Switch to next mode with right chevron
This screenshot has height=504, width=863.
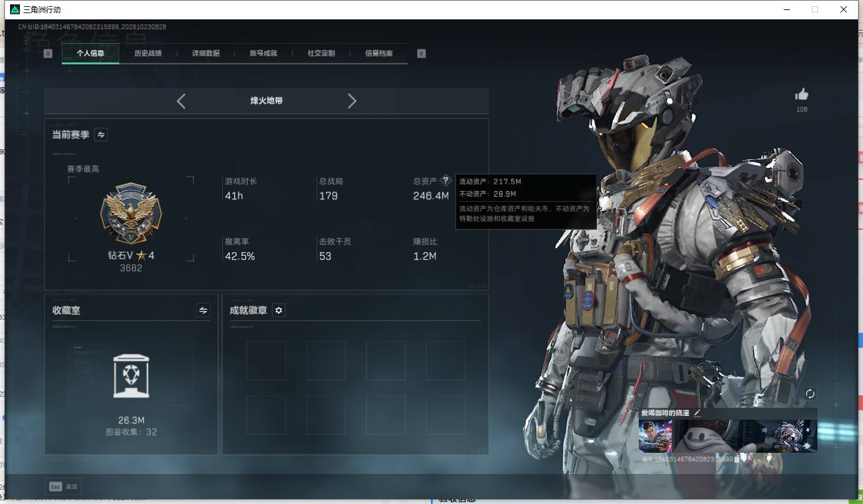[352, 101]
